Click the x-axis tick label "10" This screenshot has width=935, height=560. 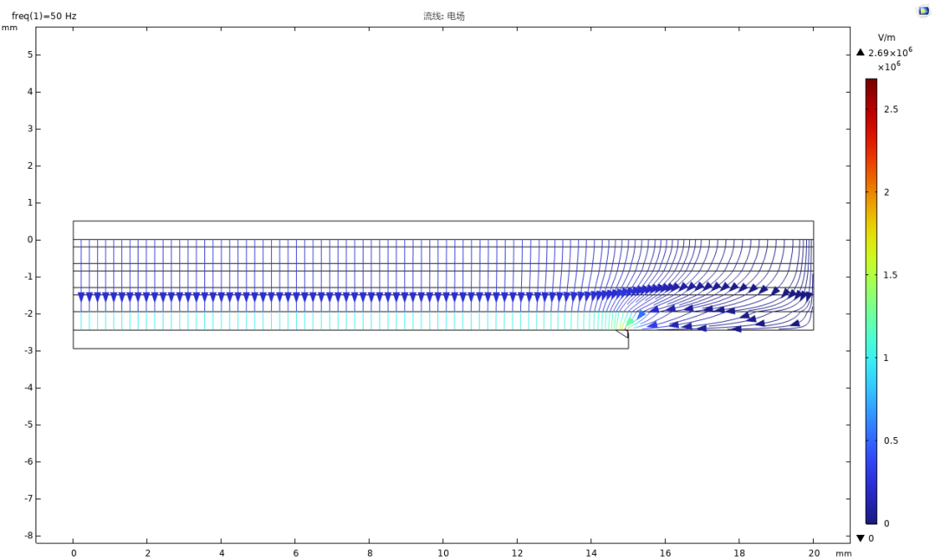click(x=443, y=553)
